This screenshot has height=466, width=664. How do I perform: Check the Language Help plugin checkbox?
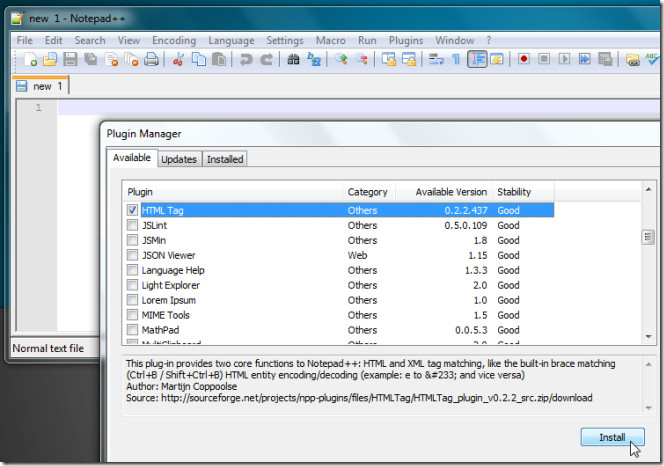(132, 270)
